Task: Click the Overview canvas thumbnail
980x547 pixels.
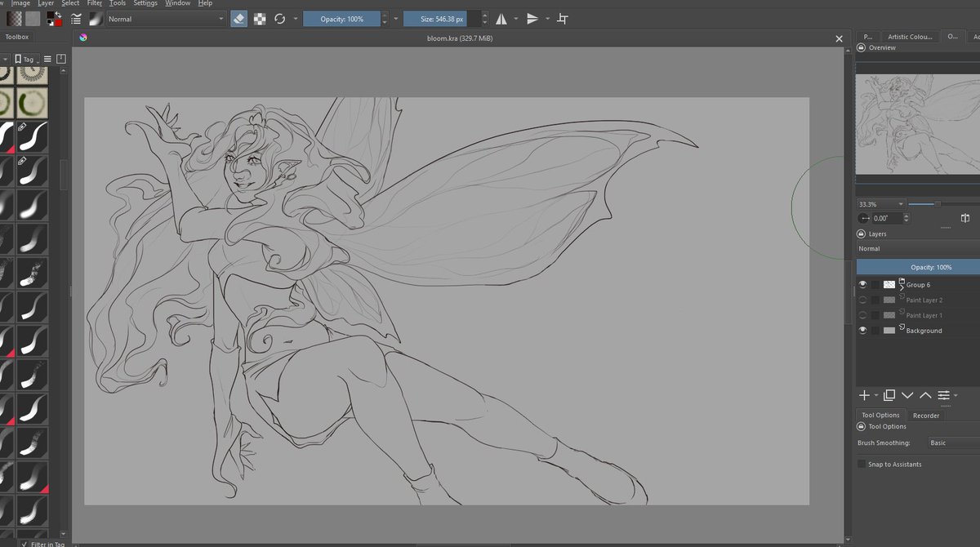Action: (918, 124)
